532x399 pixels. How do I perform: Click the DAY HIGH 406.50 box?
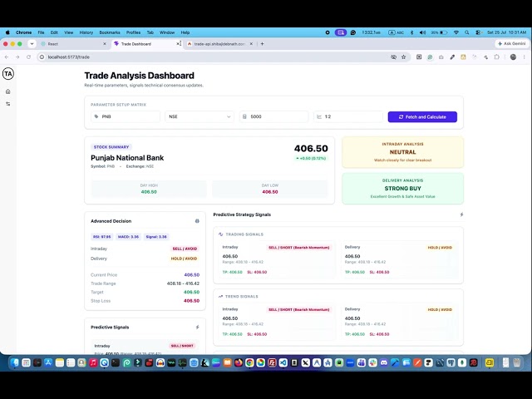point(149,189)
